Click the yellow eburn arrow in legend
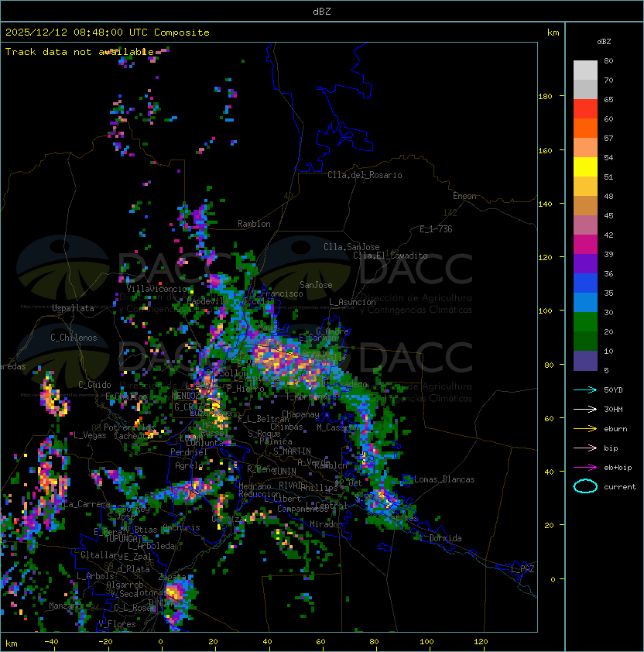The image size is (644, 652). (585, 429)
